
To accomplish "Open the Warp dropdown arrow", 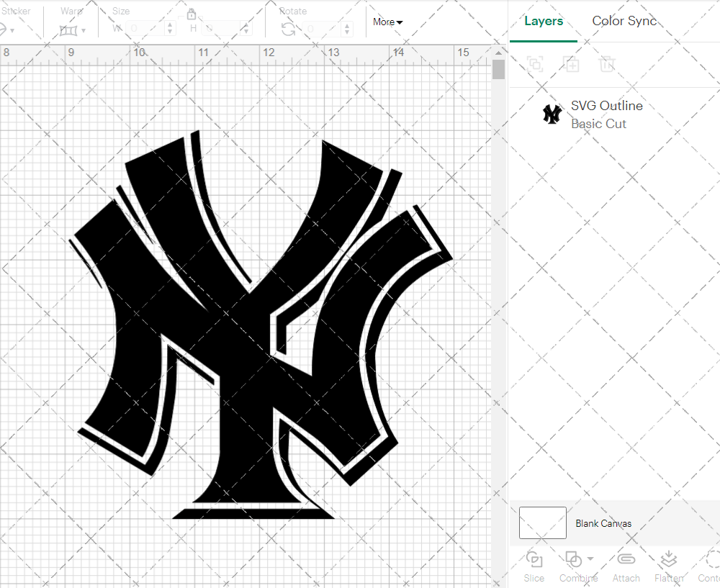I will (x=84, y=31).
